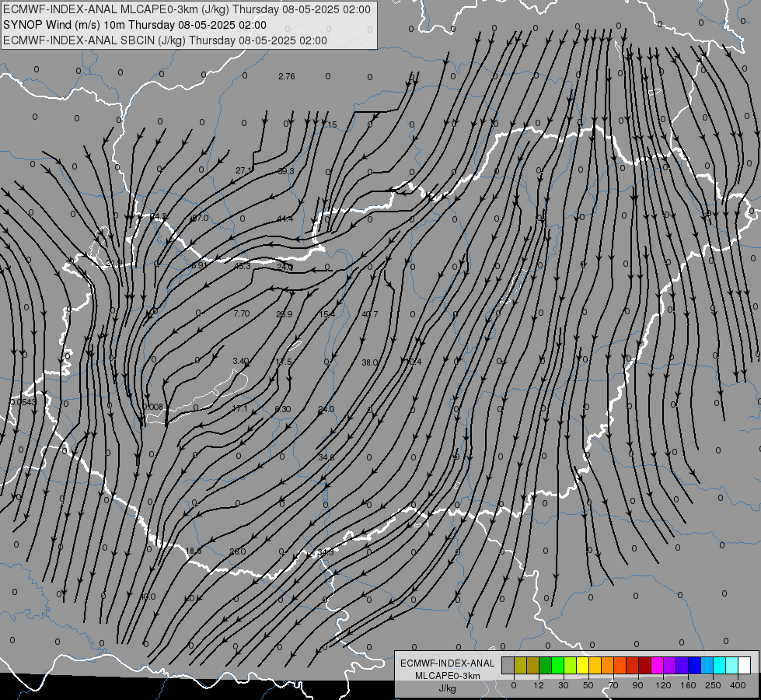Select the dark green legend swatch
761x700 pixels.
pyautogui.click(x=546, y=665)
